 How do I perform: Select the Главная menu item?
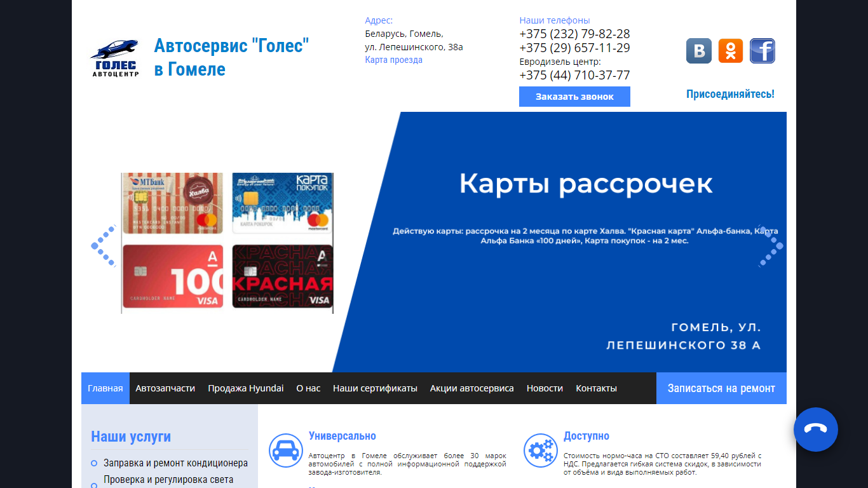(x=105, y=388)
